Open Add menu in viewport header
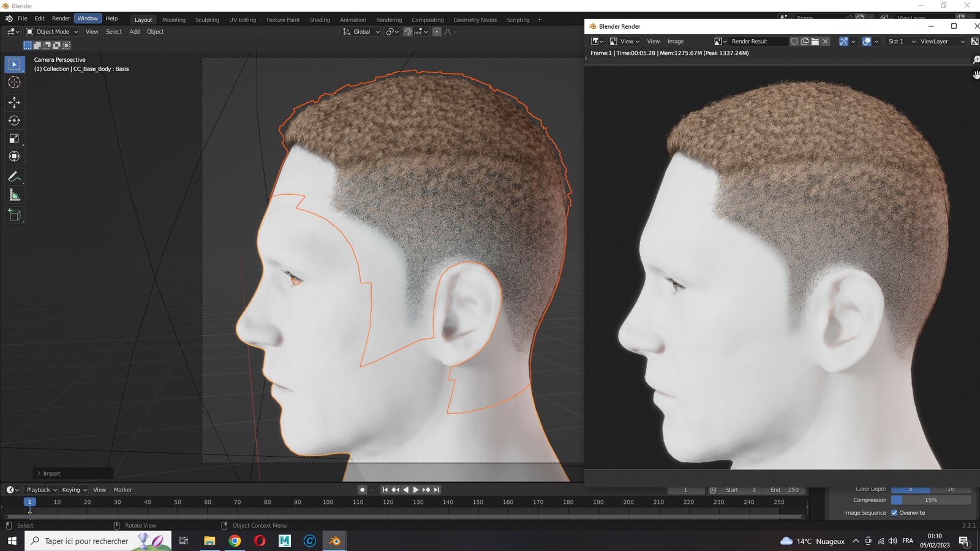The image size is (980, 551). pos(134,32)
